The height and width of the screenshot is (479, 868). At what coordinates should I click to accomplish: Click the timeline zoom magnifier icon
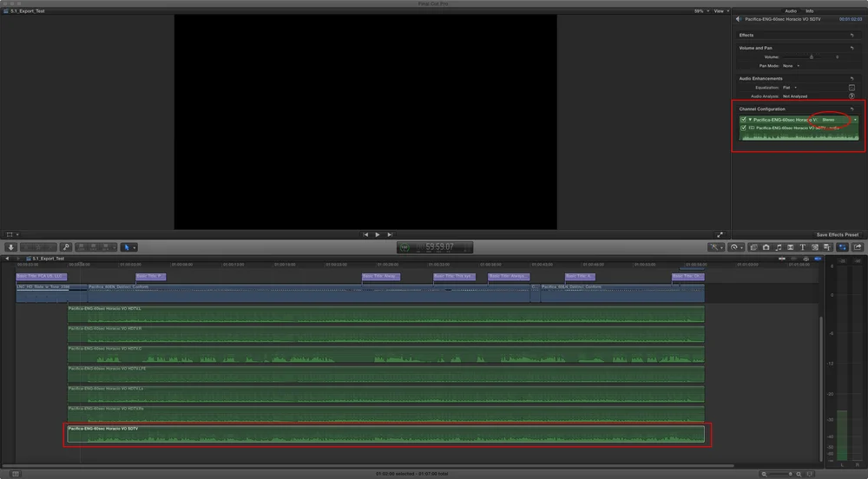(x=799, y=474)
